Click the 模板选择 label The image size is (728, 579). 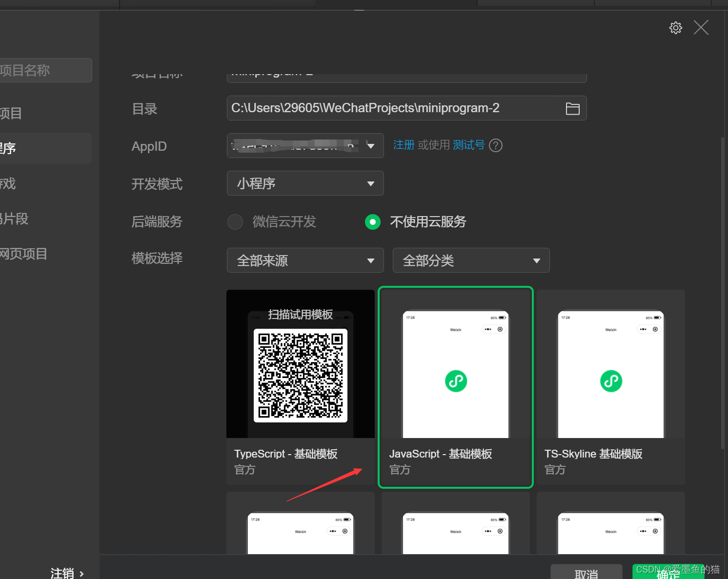tap(157, 258)
